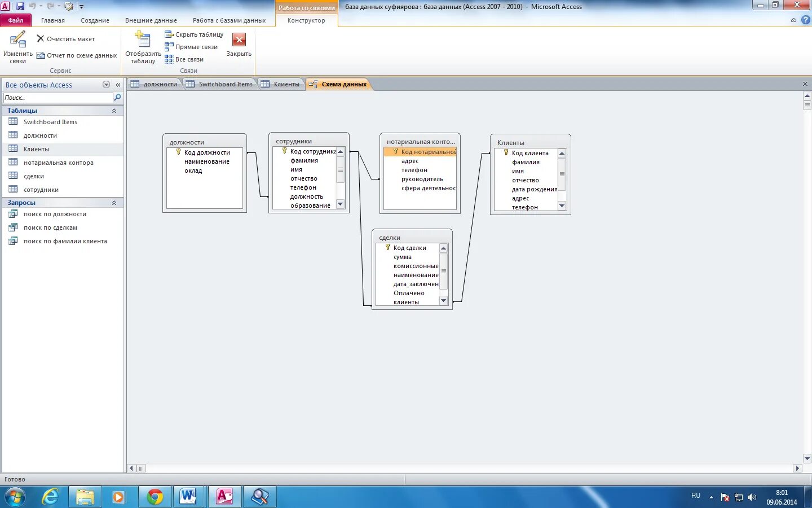Select the сделки table in the navigation pane
Image resolution: width=812 pixels, height=508 pixels.
[63, 176]
